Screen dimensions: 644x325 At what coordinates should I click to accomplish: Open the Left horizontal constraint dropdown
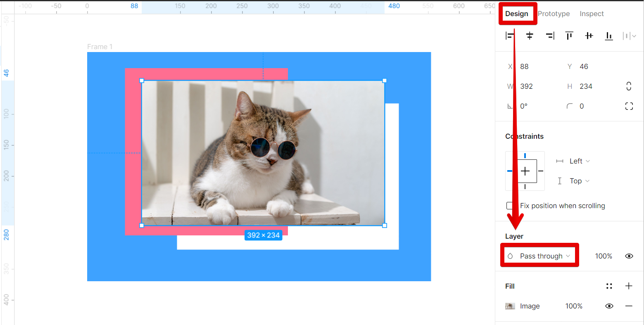tap(579, 161)
